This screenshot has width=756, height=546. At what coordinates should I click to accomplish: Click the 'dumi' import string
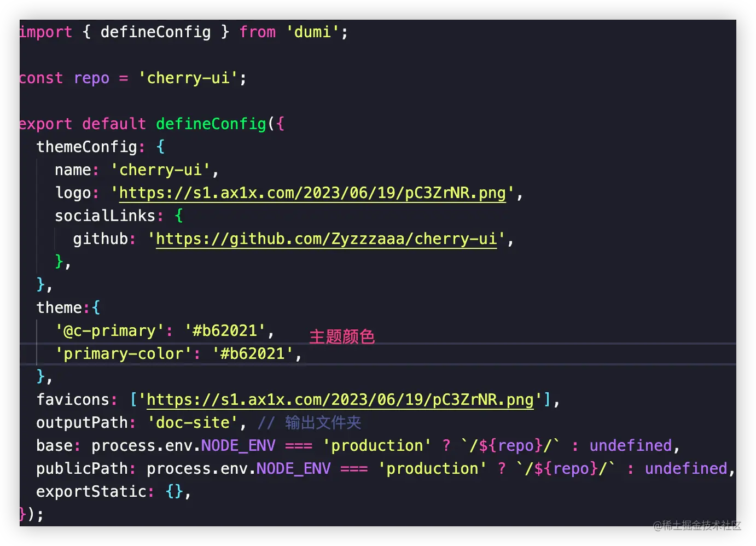tap(312, 32)
